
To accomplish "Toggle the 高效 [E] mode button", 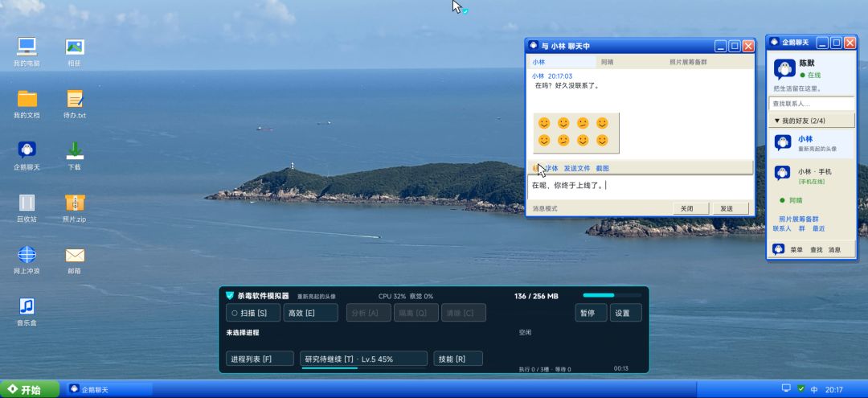I will (x=310, y=312).
